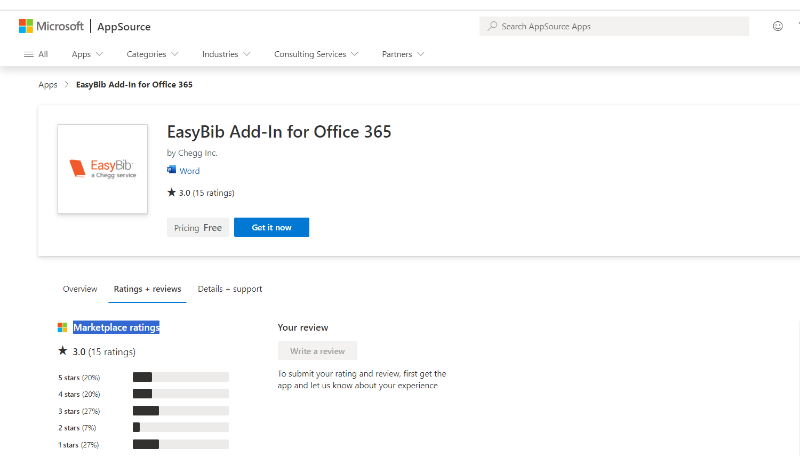Image resolution: width=800 pixels, height=456 pixels.
Task: Click the star rating icon under Chegg
Action: point(171,192)
